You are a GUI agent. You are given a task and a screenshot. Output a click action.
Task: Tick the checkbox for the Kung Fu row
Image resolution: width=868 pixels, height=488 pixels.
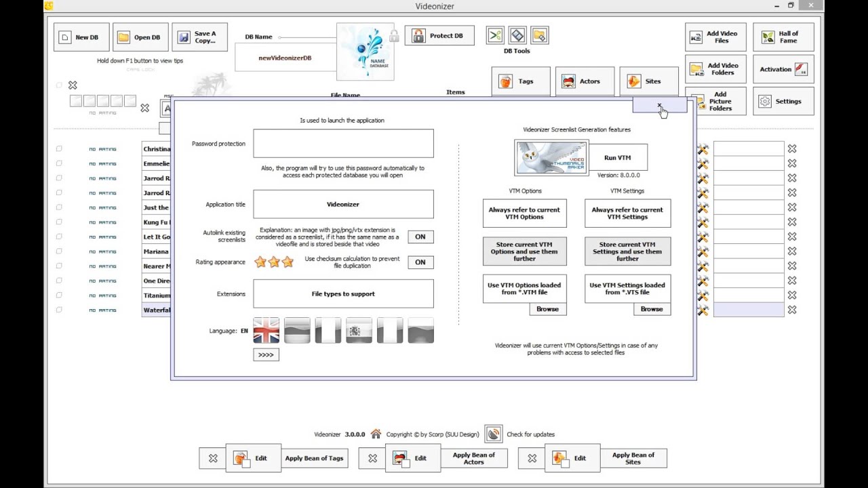59,222
